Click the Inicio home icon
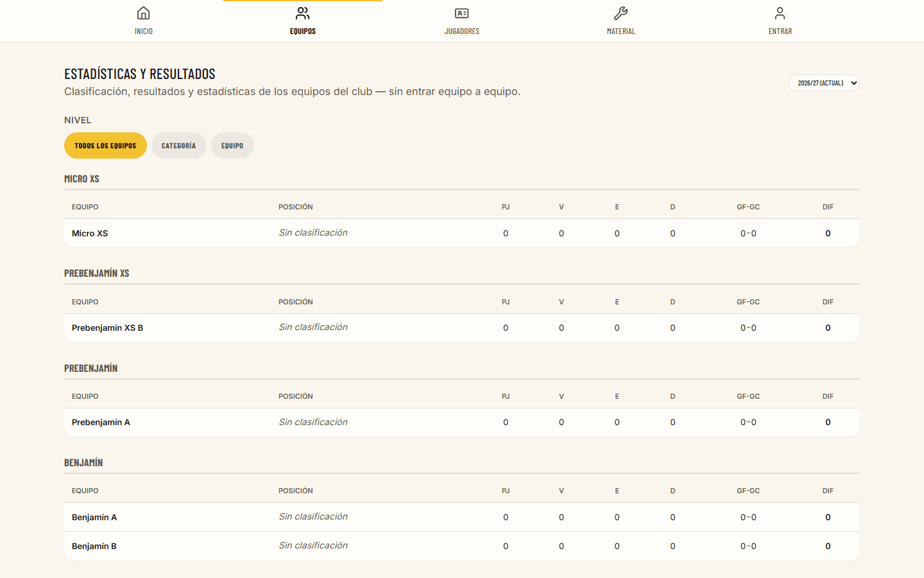 144,13
